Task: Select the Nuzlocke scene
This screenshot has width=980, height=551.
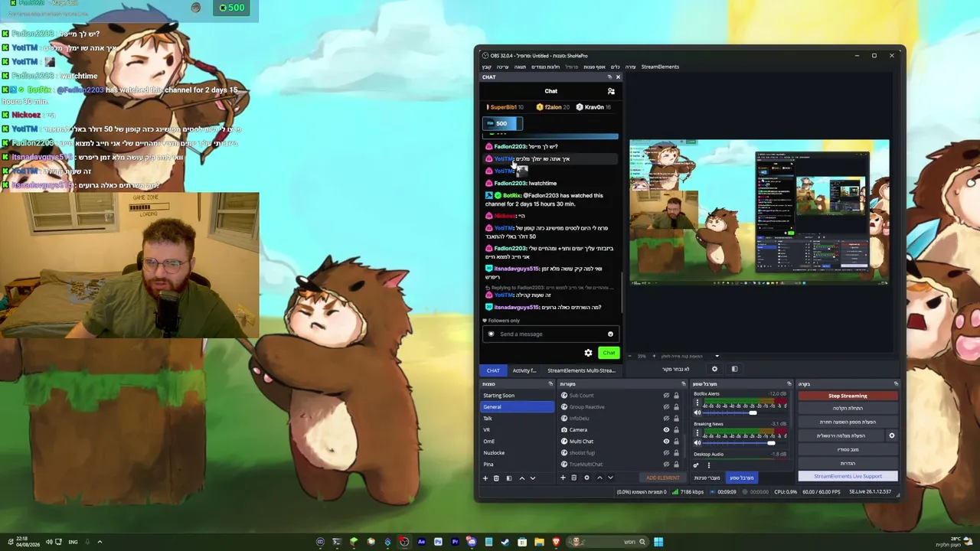Action: point(518,453)
